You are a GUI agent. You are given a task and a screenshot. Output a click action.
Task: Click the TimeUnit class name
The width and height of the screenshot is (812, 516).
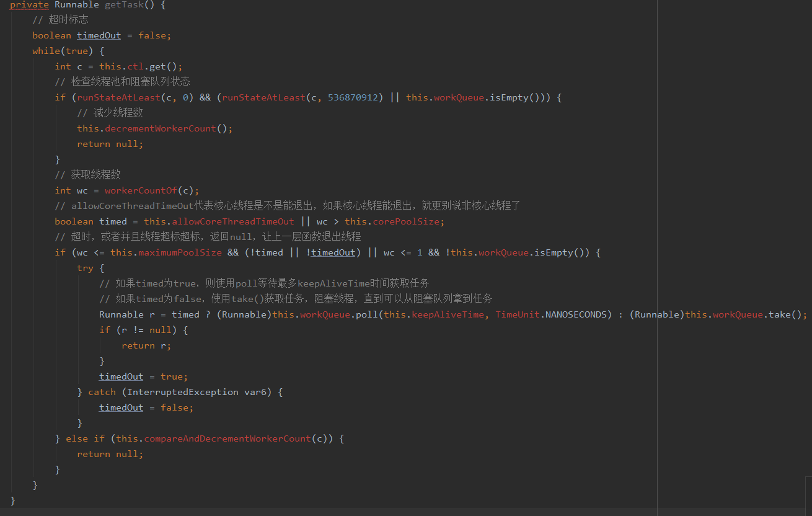[x=518, y=314]
